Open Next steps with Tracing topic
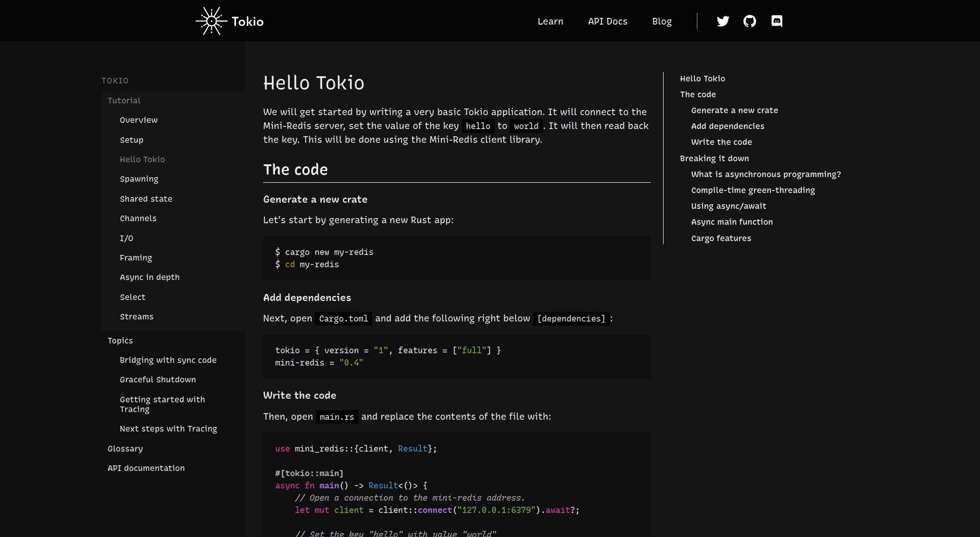 (168, 429)
